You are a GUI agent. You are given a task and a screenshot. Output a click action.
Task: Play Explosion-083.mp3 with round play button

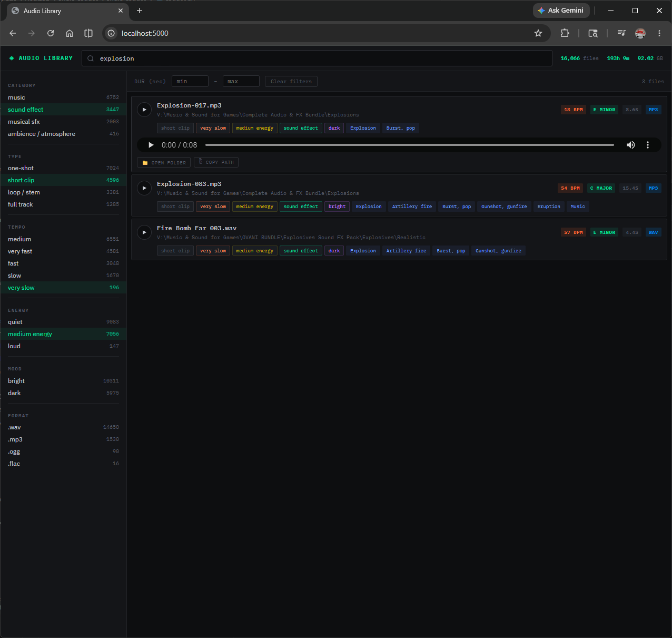point(144,188)
